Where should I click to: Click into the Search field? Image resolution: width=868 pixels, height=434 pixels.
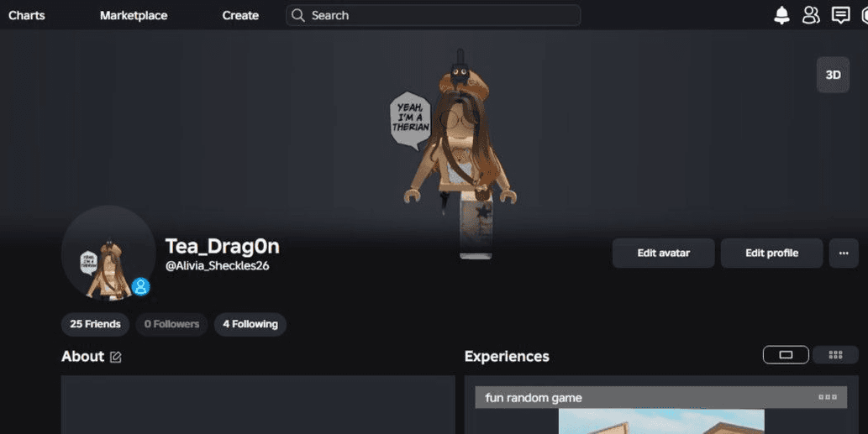click(434, 15)
